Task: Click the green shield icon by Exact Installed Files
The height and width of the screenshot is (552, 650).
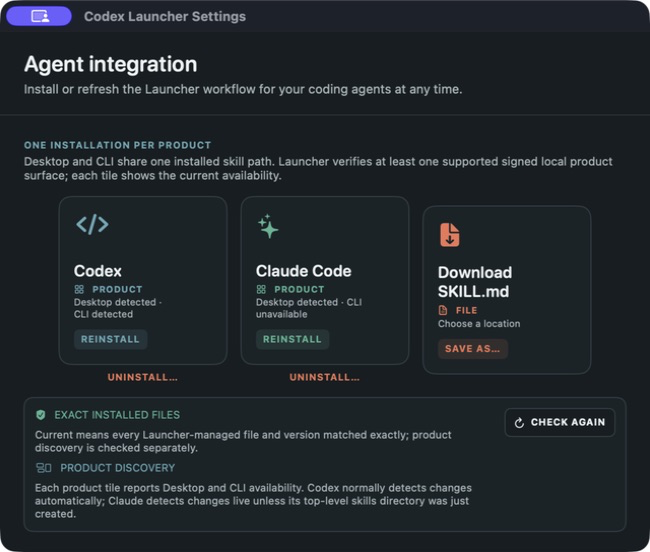Action: pyautogui.click(x=41, y=415)
